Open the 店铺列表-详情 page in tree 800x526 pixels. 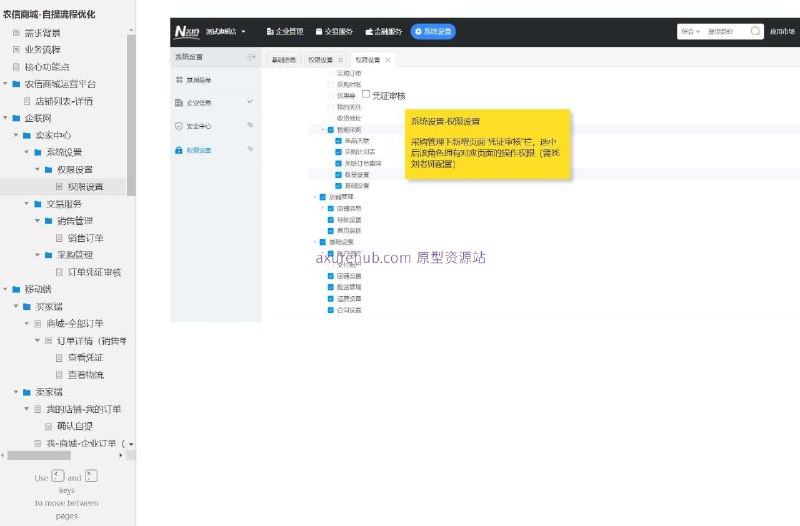point(64,101)
